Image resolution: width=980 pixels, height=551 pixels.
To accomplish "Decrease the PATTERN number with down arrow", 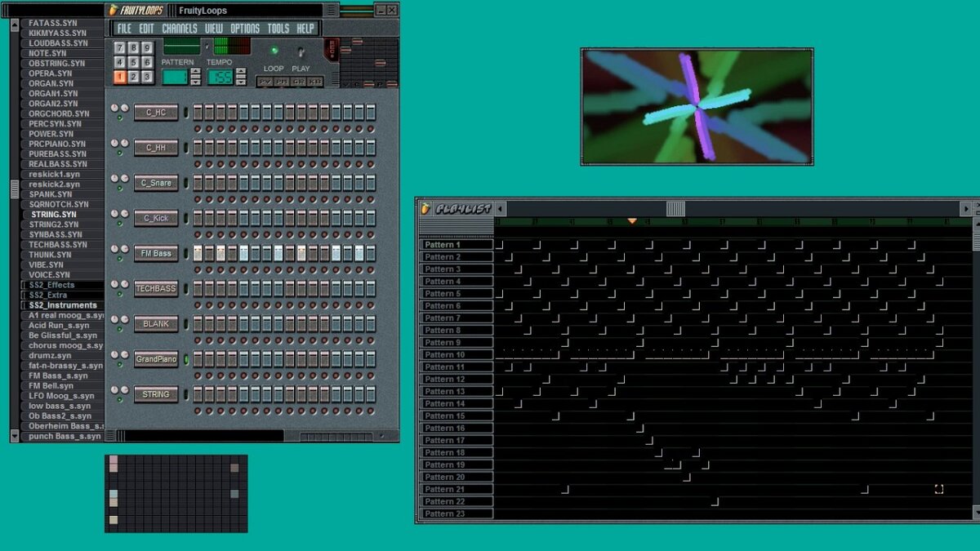I will (195, 81).
